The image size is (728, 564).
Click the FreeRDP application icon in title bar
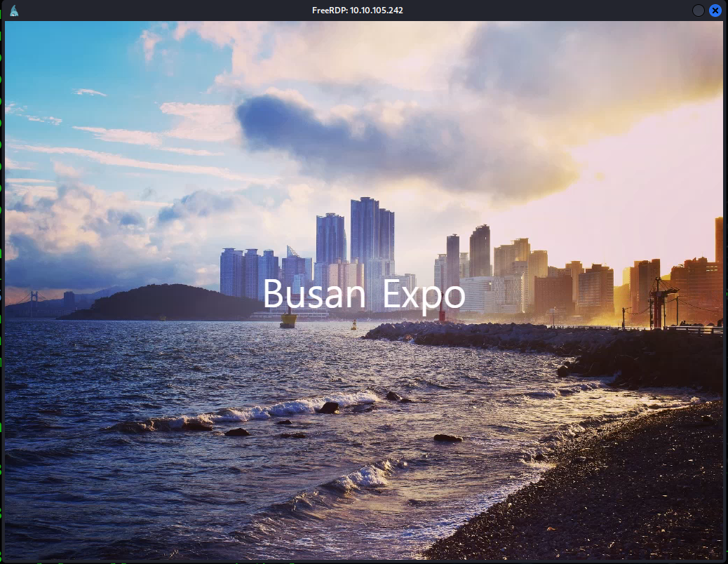pyautogui.click(x=14, y=11)
